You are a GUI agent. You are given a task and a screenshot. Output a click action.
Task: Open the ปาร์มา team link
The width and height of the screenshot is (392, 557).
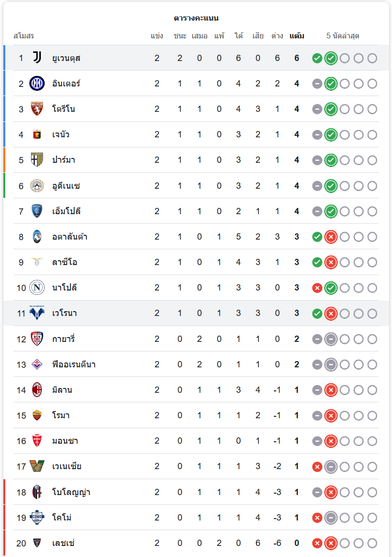click(63, 160)
